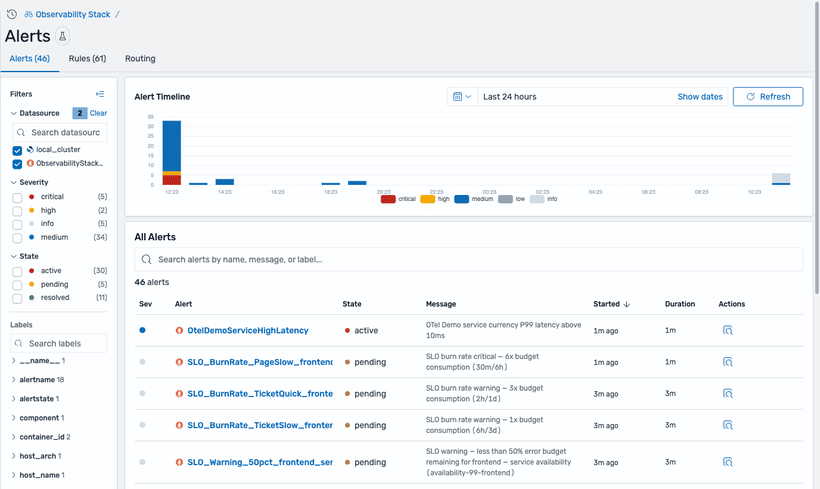The width and height of the screenshot is (820, 489).
Task: Open SLO_BurnRate_PageSlow_frontend alert link
Action: click(x=260, y=362)
